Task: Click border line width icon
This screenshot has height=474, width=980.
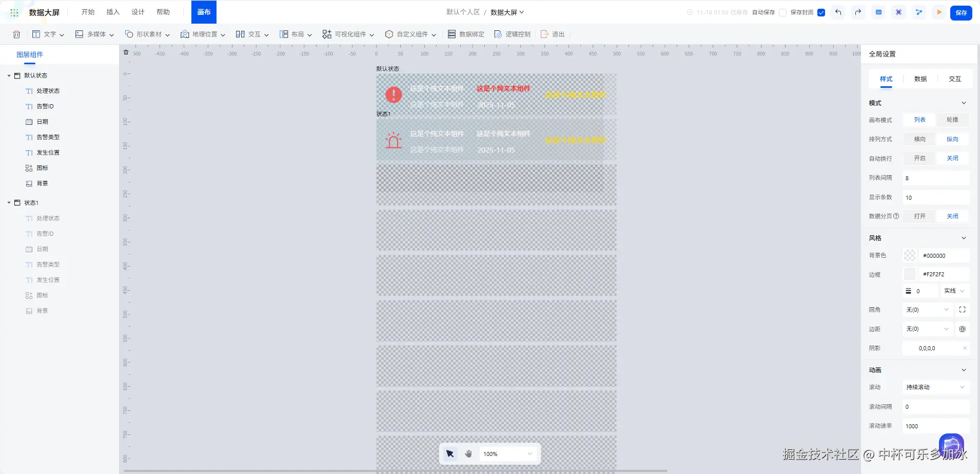Action: tap(908, 291)
